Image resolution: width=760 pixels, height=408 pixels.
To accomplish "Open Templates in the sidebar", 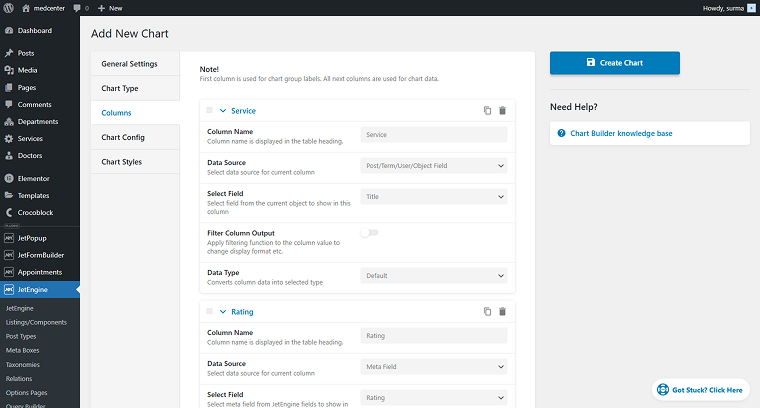I will 40,195.
